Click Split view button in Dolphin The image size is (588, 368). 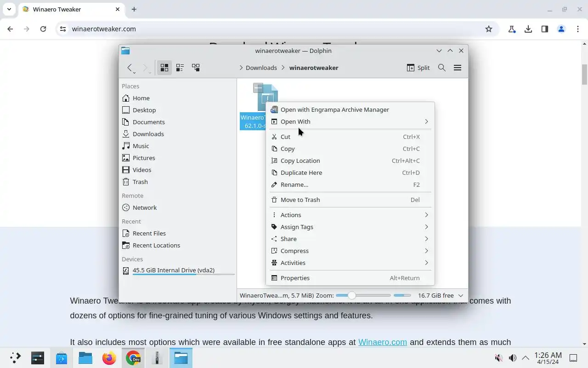tap(418, 68)
